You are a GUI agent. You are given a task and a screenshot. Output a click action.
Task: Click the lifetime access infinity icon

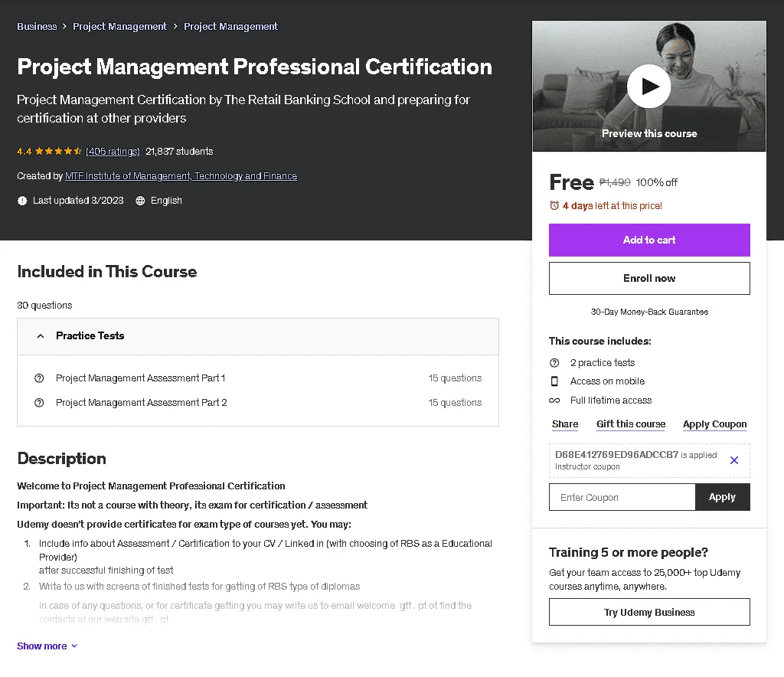click(x=554, y=401)
